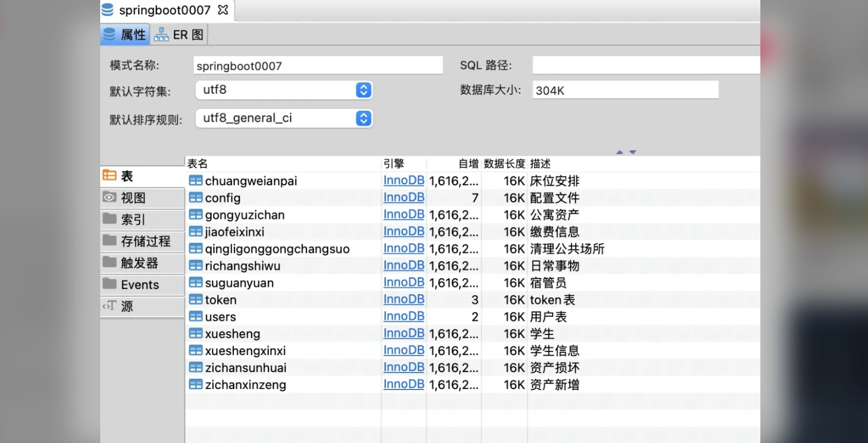Click the xuesheng table icon
Screen dimensions: 868x443
click(x=196, y=333)
